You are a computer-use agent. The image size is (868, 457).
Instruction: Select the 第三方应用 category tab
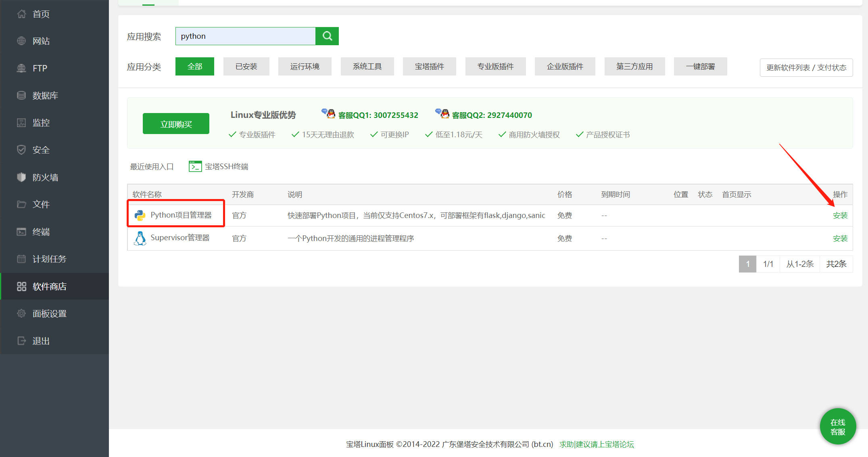(x=635, y=66)
